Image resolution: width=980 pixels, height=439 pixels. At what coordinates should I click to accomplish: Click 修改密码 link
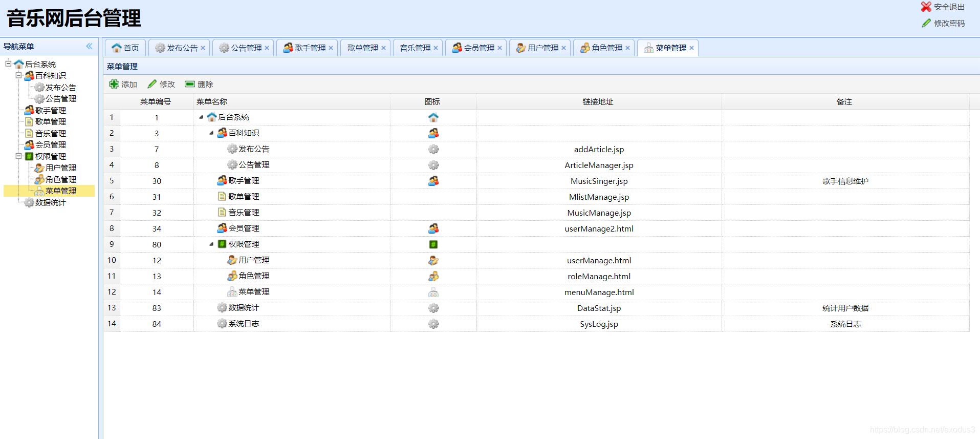949,23
